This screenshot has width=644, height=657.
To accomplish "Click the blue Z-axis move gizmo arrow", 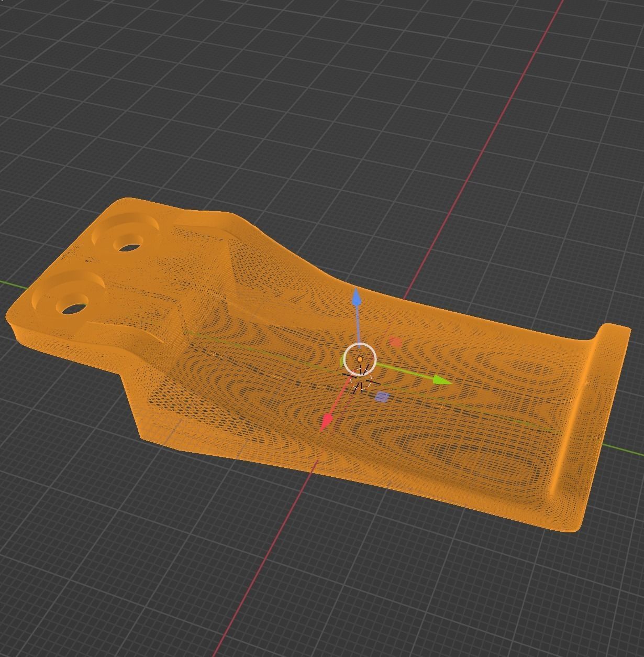I will [357, 298].
